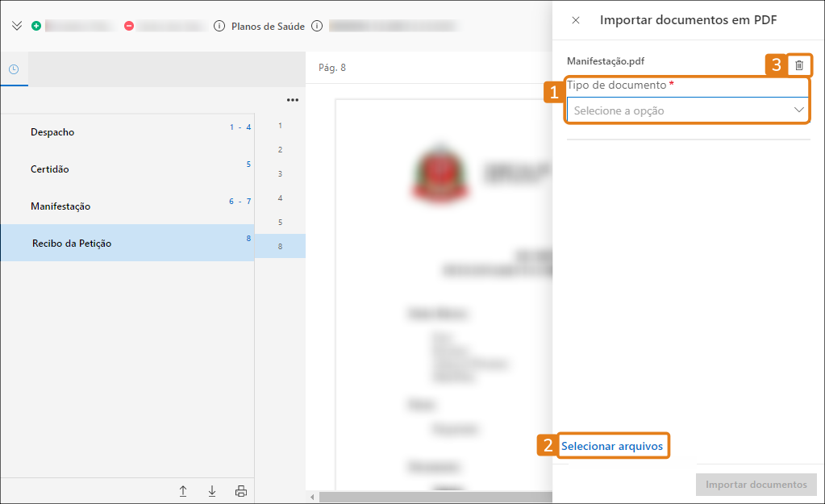Open the Tipo de documento dropdown
The image size is (825, 504).
point(687,110)
